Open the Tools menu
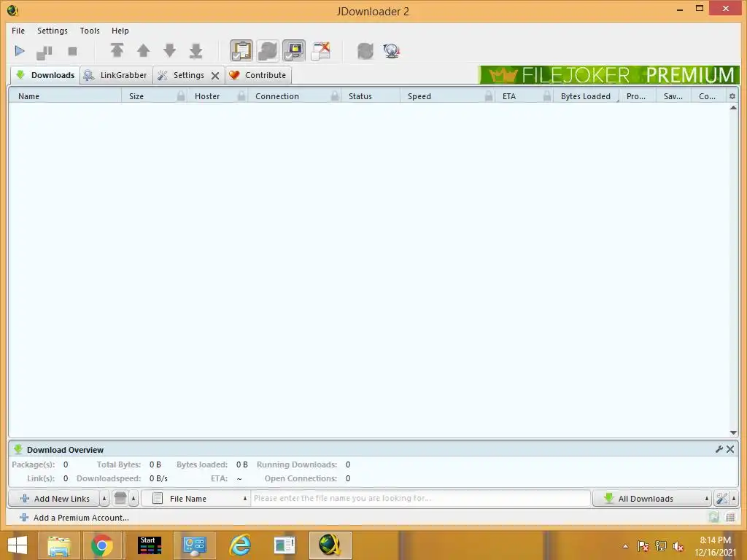 pos(90,31)
